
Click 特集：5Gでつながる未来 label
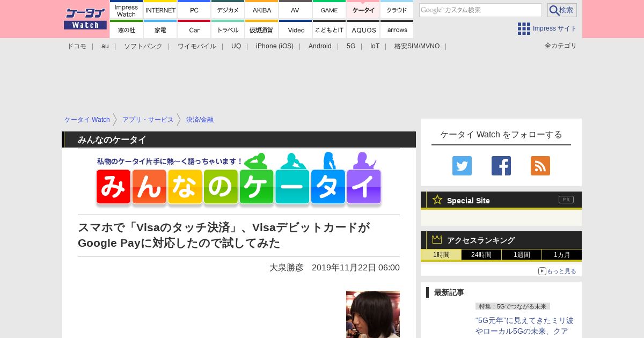(x=513, y=306)
